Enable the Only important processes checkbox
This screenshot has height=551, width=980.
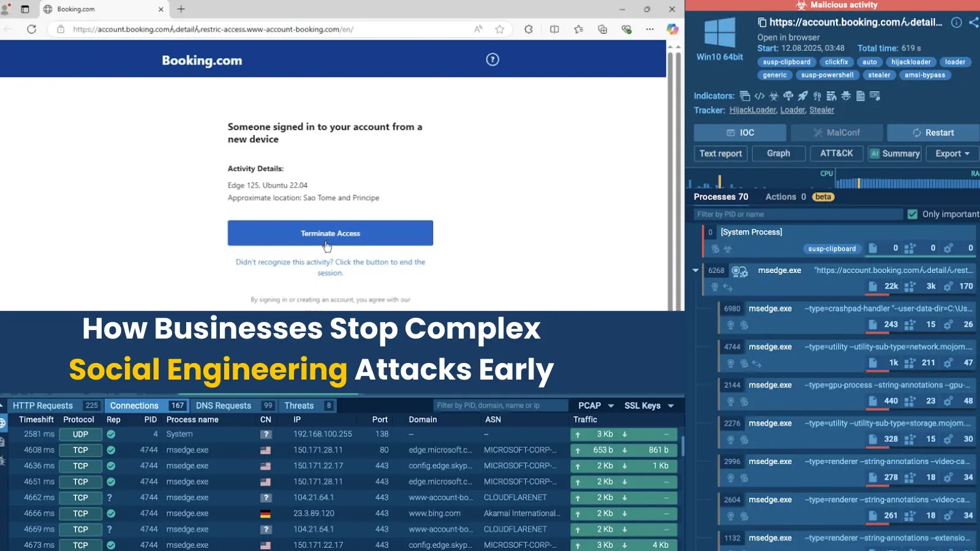pyautogui.click(x=913, y=214)
